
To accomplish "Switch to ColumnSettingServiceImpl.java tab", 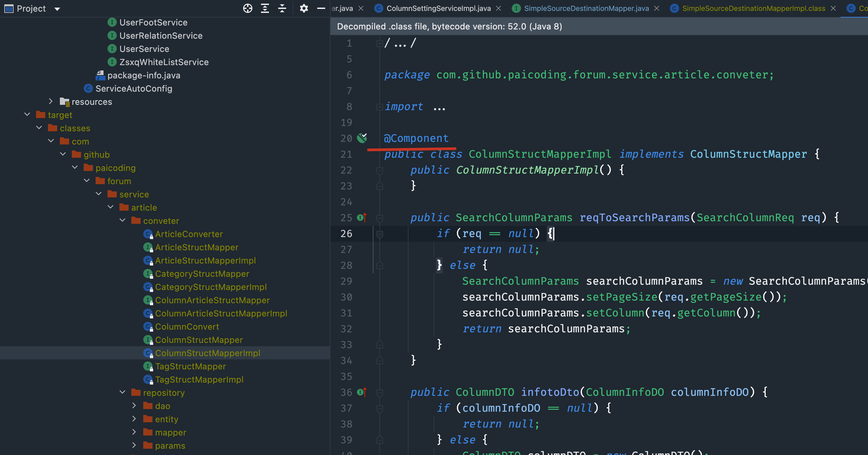I will [438, 8].
